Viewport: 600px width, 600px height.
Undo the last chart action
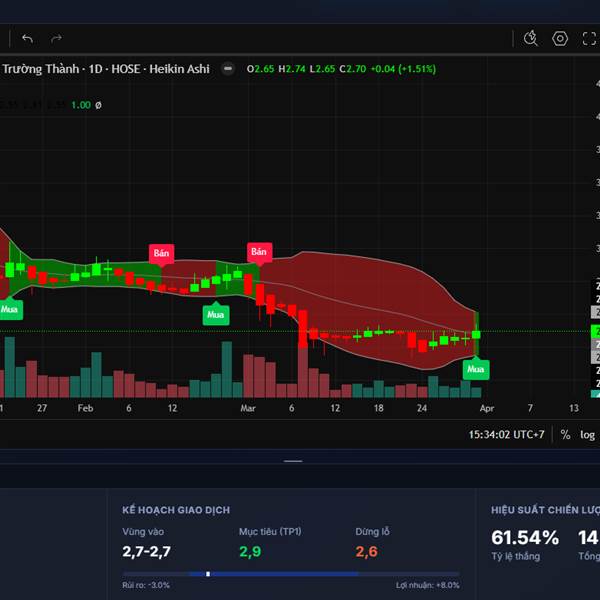[28, 39]
